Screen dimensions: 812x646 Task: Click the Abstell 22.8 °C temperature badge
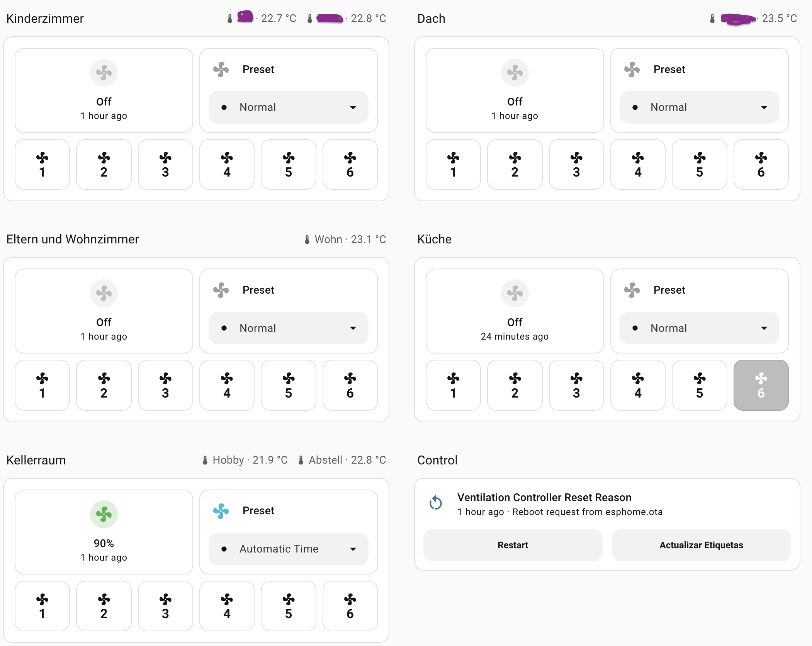(x=342, y=460)
